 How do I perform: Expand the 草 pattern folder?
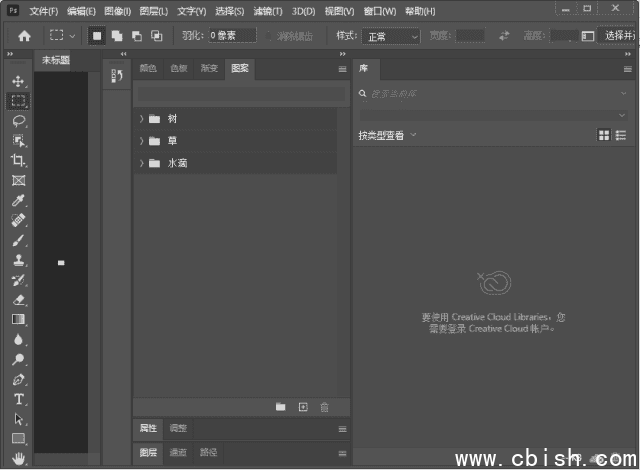(141, 141)
